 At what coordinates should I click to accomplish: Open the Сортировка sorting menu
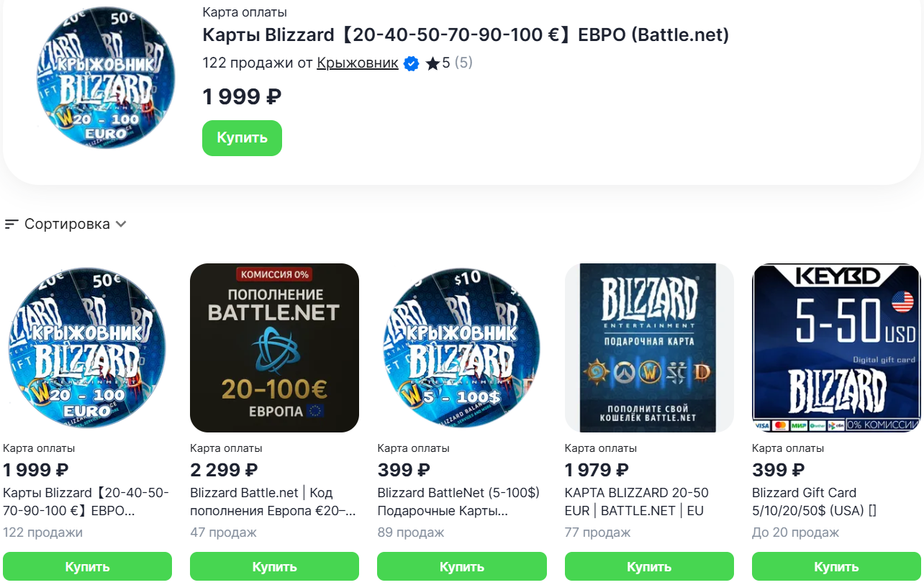click(x=67, y=224)
